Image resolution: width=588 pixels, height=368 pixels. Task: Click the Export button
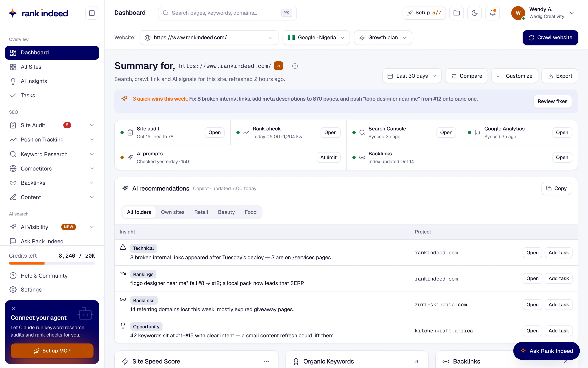[x=560, y=76]
